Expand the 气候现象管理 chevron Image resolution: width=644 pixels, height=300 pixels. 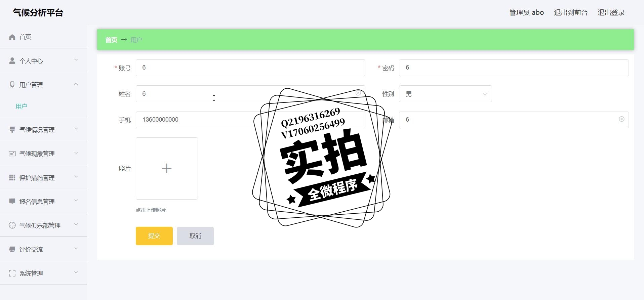tap(76, 153)
